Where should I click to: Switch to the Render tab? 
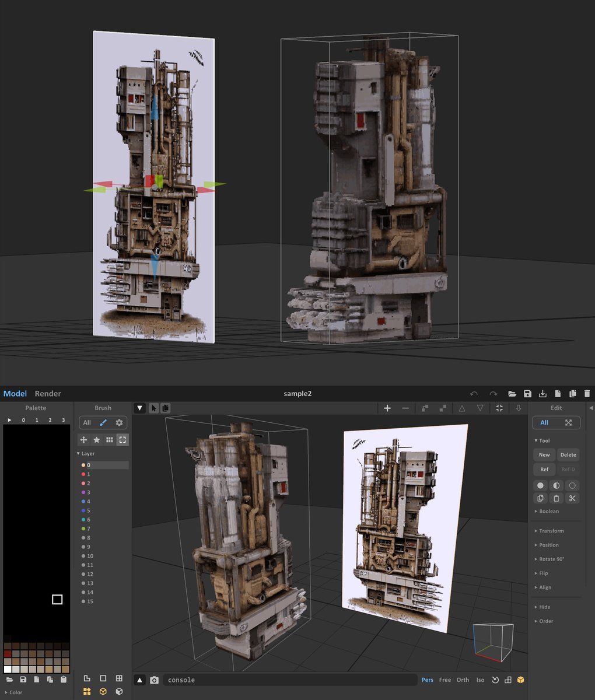(x=48, y=394)
